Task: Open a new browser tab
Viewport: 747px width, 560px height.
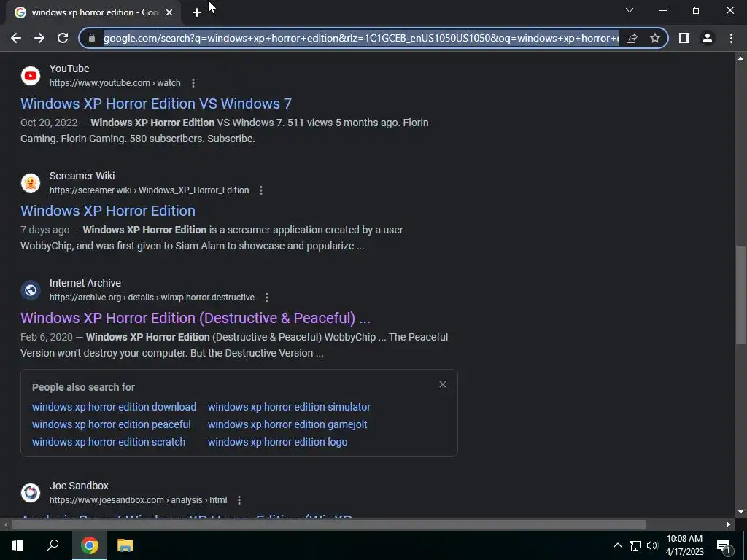Action: click(197, 12)
